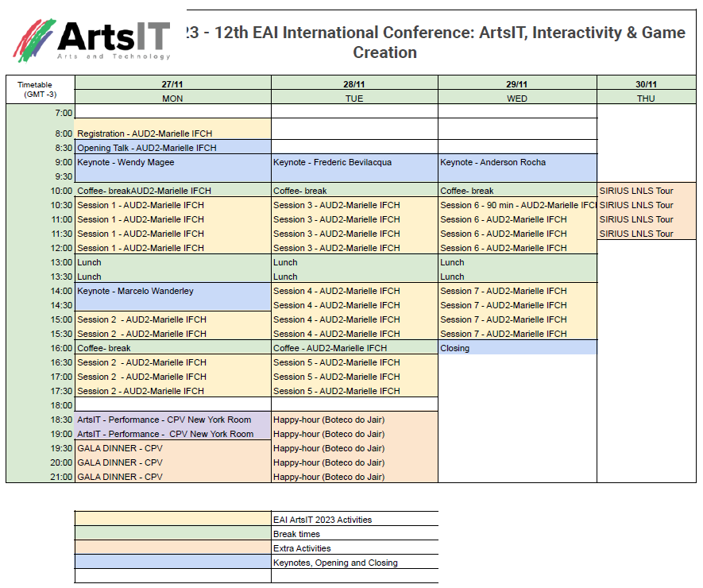703x588 pixels.
Task: Click the WED day header cell
Action: click(x=517, y=99)
